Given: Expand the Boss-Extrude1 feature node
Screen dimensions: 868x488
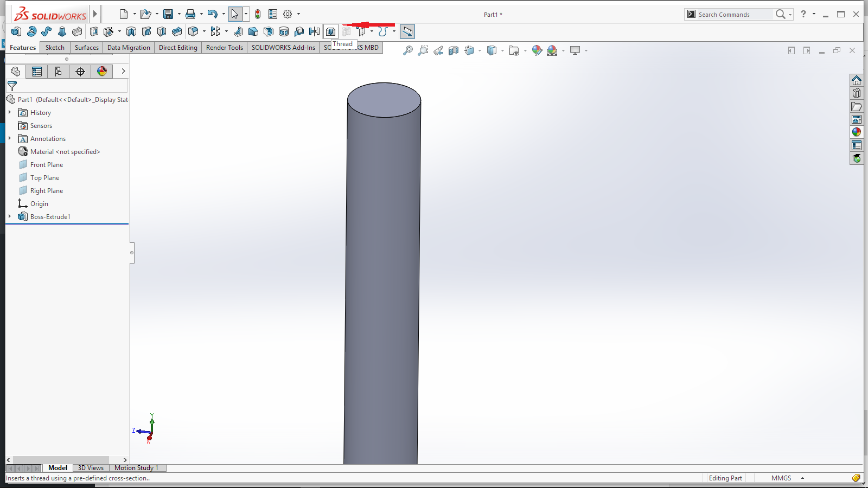Looking at the screenshot, I should [x=10, y=216].
